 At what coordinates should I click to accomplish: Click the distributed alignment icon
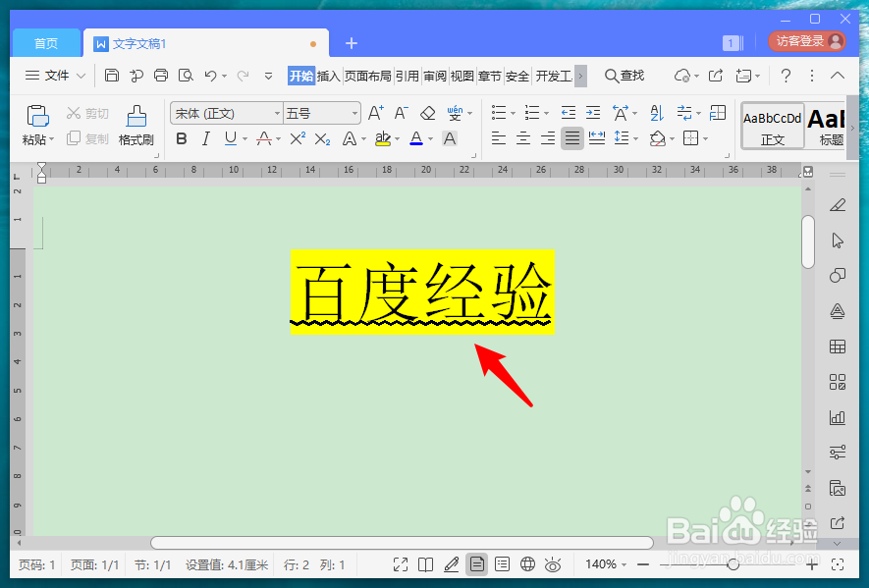coord(597,138)
